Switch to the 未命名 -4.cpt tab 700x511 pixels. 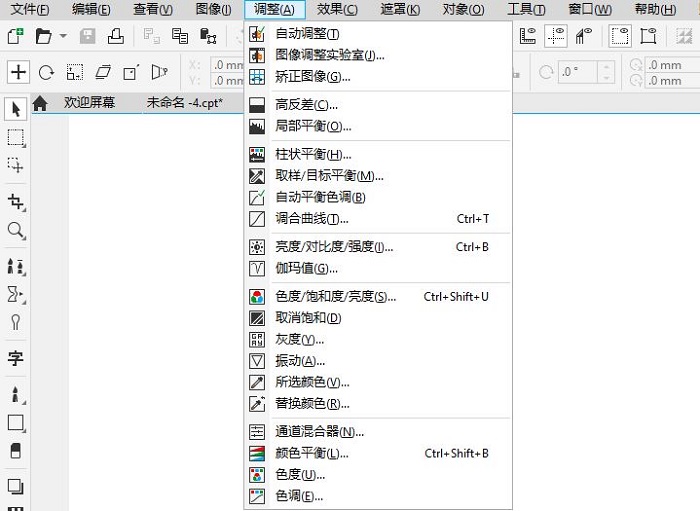[x=185, y=103]
